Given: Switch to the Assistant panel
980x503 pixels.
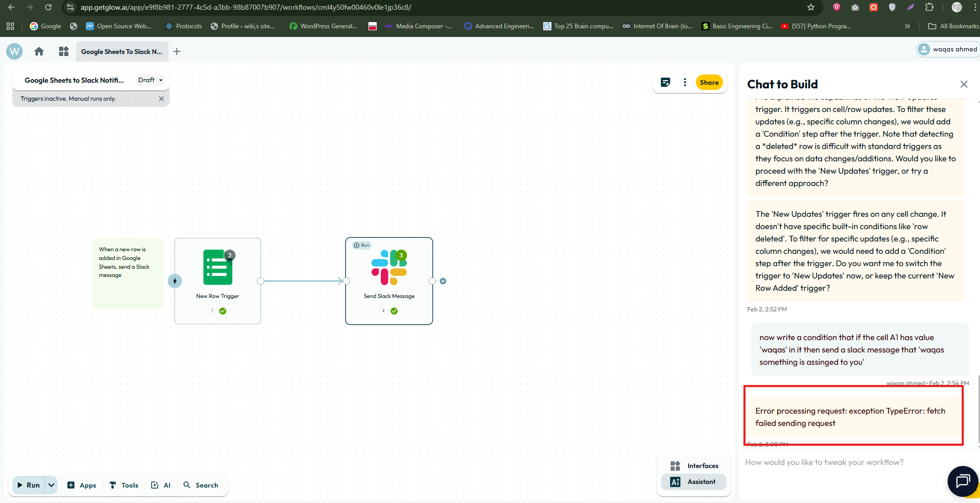Looking at the screenshot, I should coord(693,481).
